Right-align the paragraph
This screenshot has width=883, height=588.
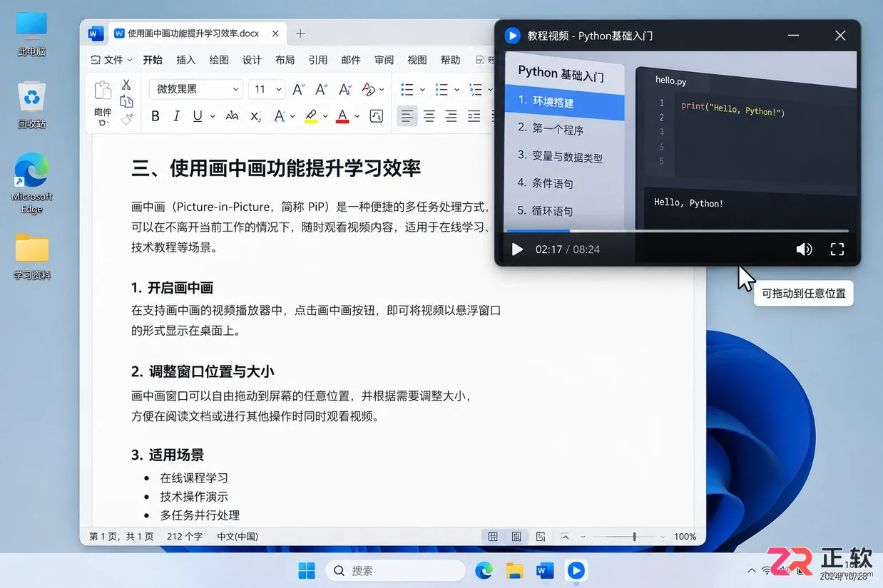click(x=451, y=116)
